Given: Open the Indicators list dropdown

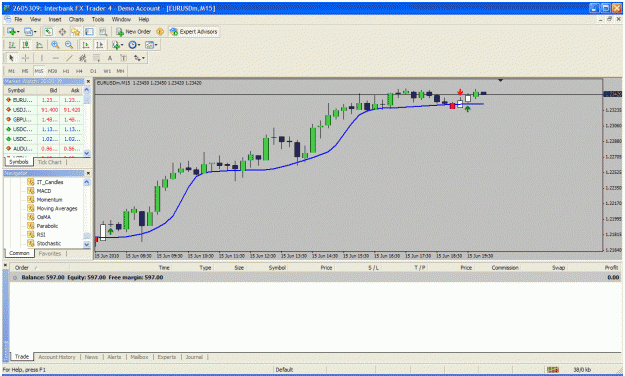Looking at the screenshot, I should point(117,45).
